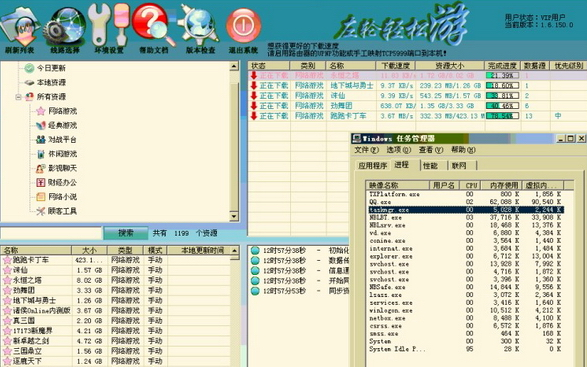Click the 所有资源 tree icon
587x367 pixels.
click(x=29, y=97)
